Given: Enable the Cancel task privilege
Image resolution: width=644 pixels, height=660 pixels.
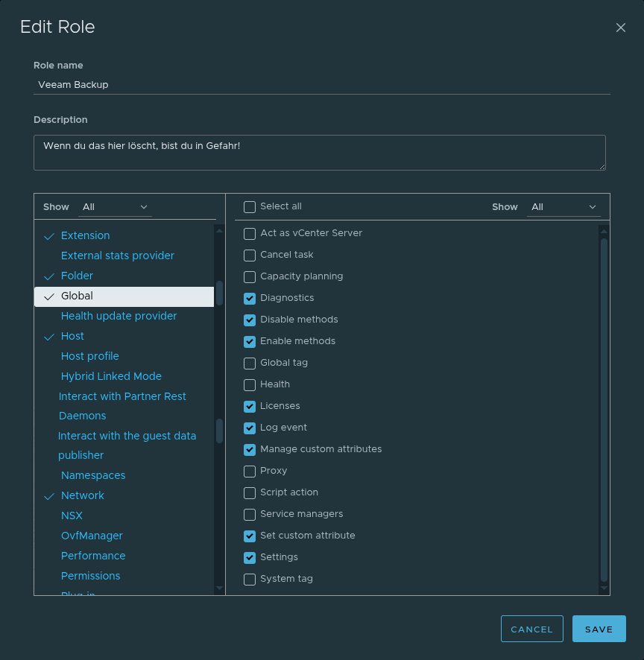Looking at the screenshot, I should pos(250,256).
